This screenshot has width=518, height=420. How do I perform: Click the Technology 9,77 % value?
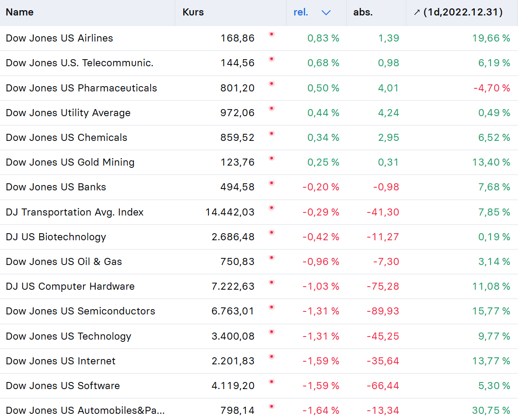pos(494,336)
